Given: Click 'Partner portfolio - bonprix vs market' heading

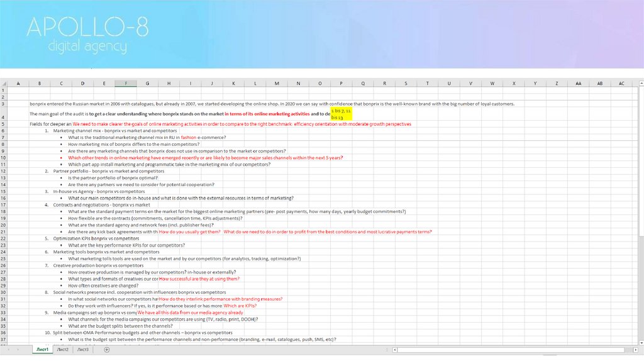Looking at the screenshot, I should (108, 171).
